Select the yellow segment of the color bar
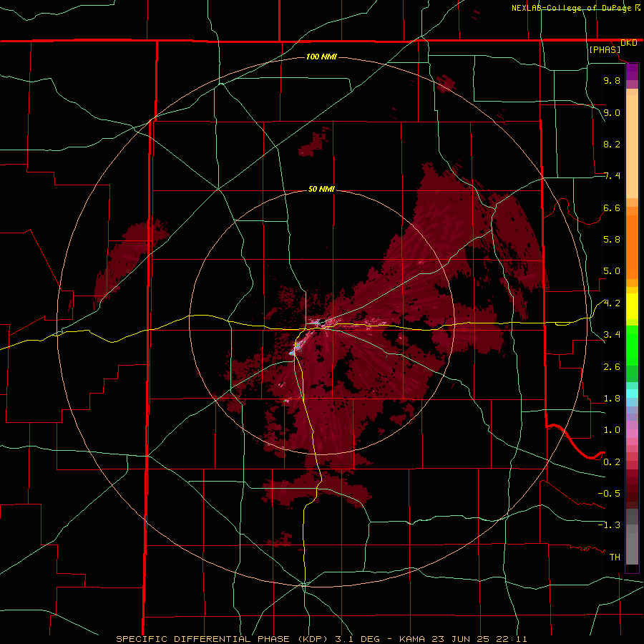Screen dimensions: 644x644 [632, 306]
